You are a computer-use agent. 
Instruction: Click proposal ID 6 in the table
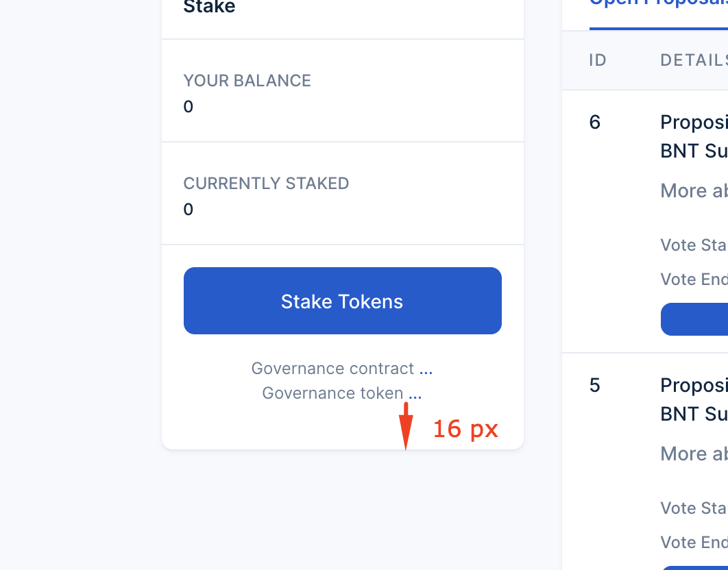point(594,122)
